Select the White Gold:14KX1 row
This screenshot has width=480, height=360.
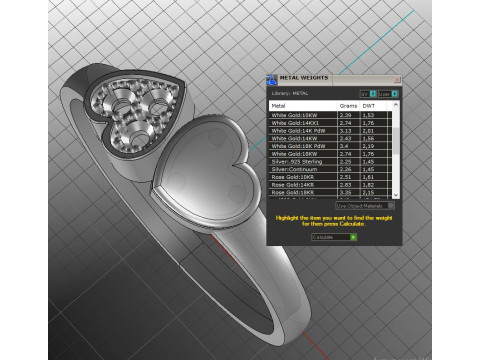(x=330, y=123)
